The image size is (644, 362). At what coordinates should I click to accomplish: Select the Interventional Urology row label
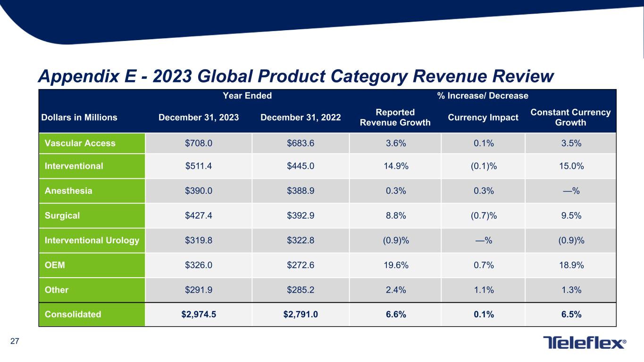(x=92, y=240)
